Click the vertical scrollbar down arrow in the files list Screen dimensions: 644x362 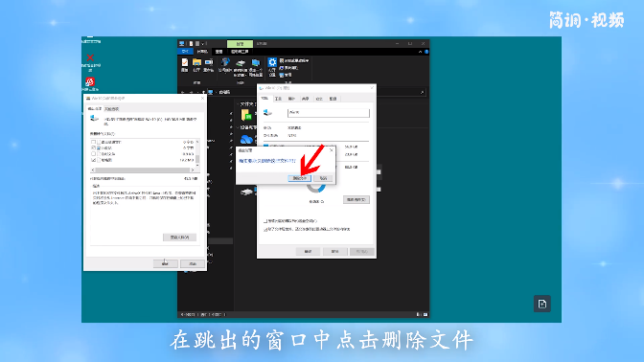pyautogui.click(x=197, y=165)
